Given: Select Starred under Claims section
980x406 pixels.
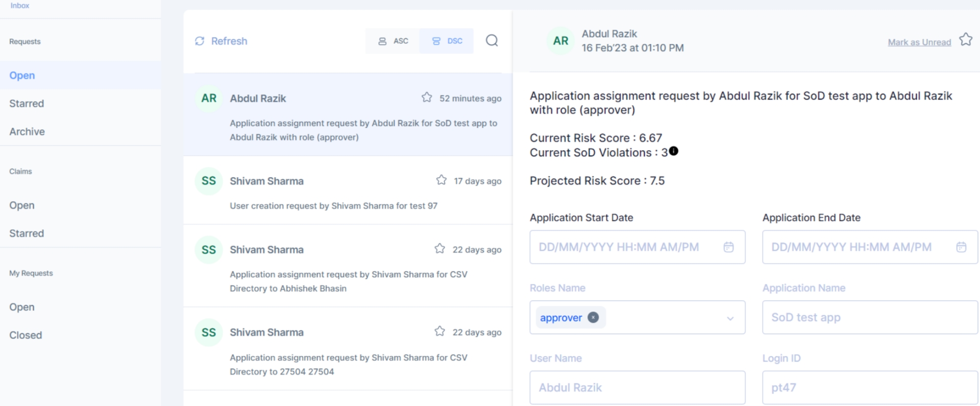Looking at the screenshot, I should click(27, 233).
